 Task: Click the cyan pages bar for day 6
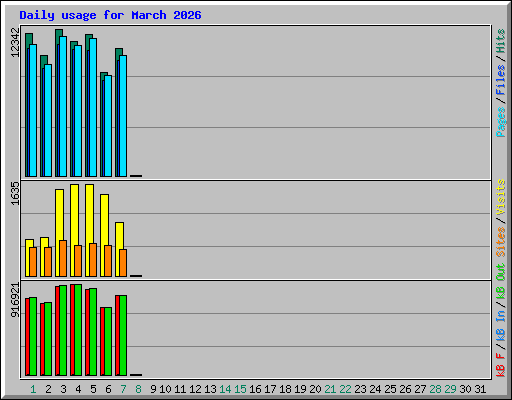[x=108, y=126]
